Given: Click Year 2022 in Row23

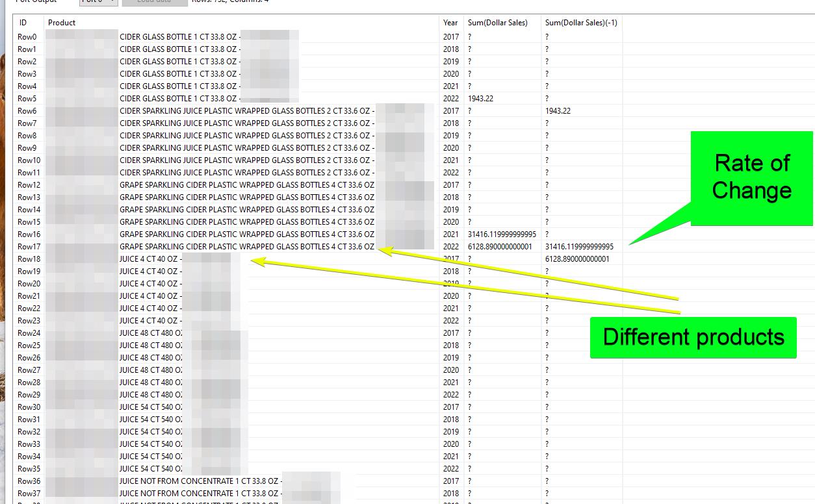Looking at the screenshot, I should pyautogui.click(x=451, y=321).
